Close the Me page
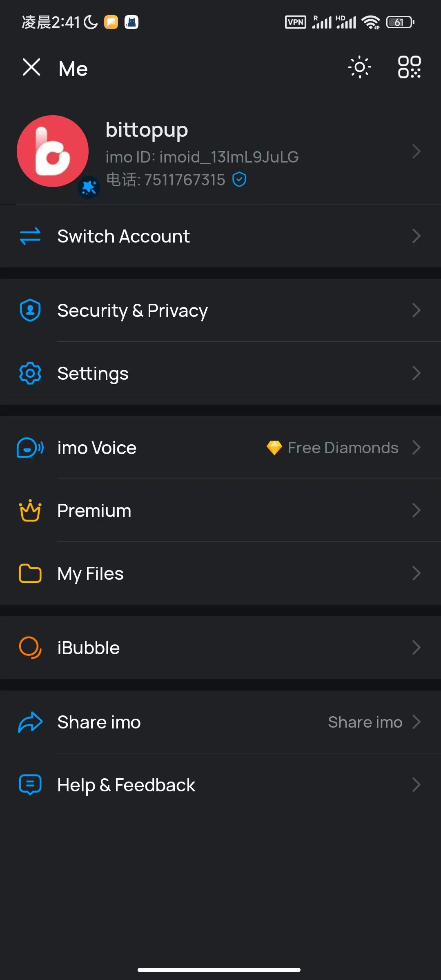This screenshot has width=441, height=980. point(31,67)
